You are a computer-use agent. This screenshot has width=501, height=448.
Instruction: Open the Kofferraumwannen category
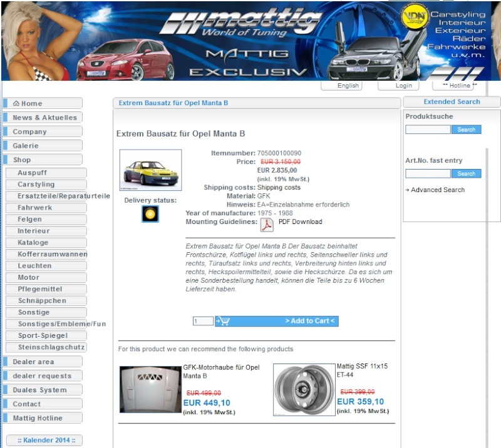coord(46,254)
